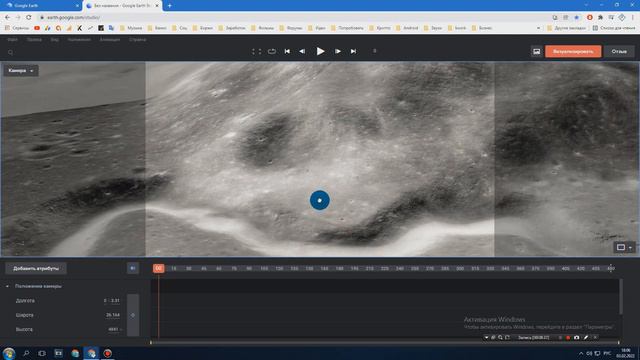Select frame 300 on the timeline ruler
Screen dimensions: 640x360
460,269
